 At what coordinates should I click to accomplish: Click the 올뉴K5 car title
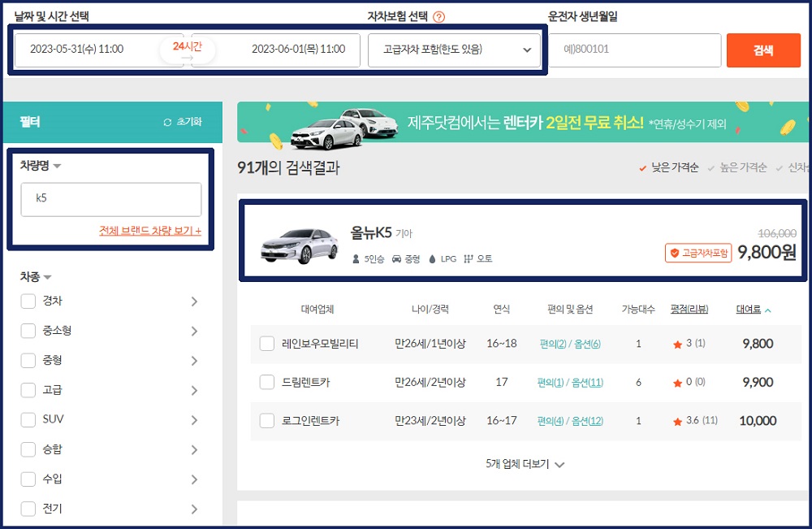pos(371,232)
